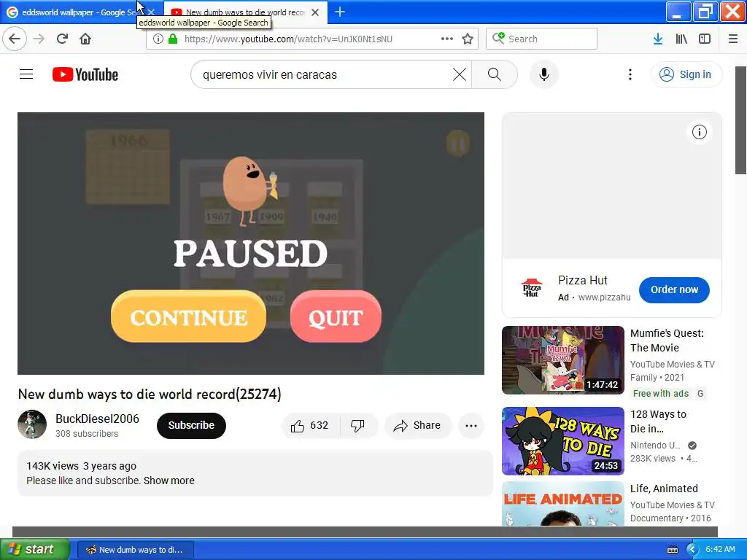747x560 pixels.
Task: Close the eddsworld wallpaper tab
Action: [x=151, y=12]
